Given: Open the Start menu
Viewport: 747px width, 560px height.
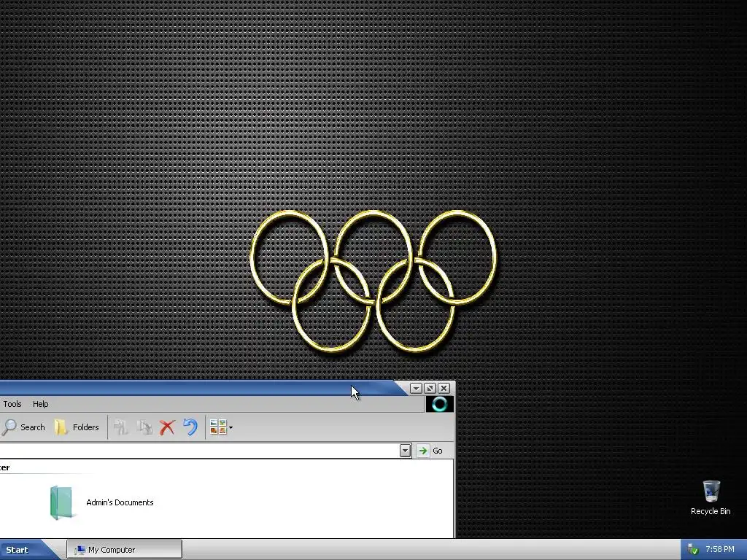Looking at the screenshot, I should pyautogui.click(x=25, y=550).
